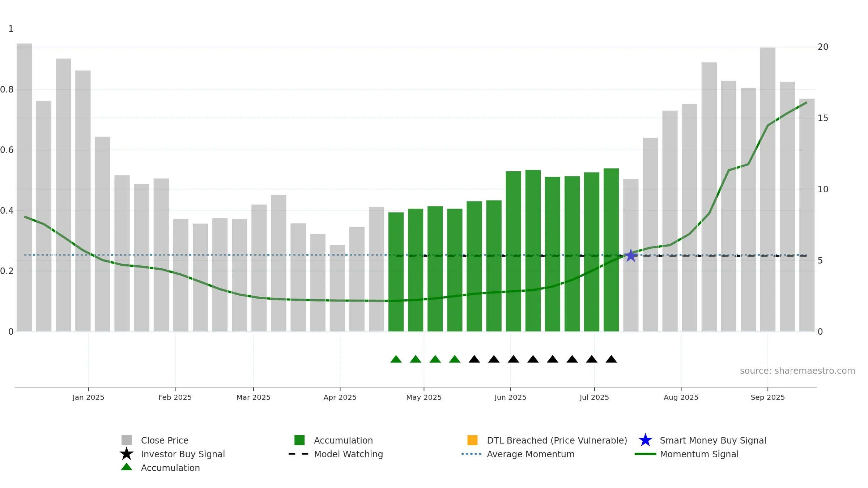The height and width of the screenshot is (488, 868).
Task: Toggle the Close Price legend entry
Action: 155,440
